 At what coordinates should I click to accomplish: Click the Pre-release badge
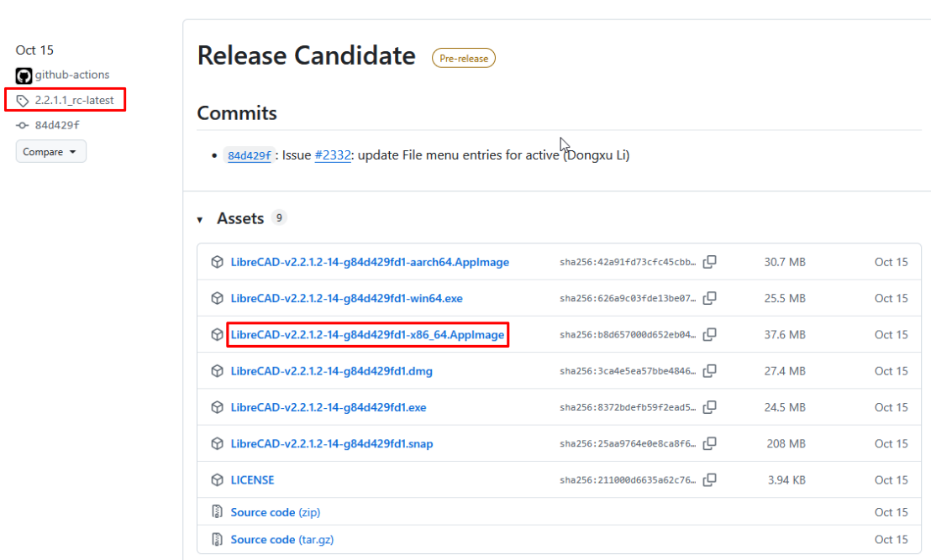(x=464, y=58)
